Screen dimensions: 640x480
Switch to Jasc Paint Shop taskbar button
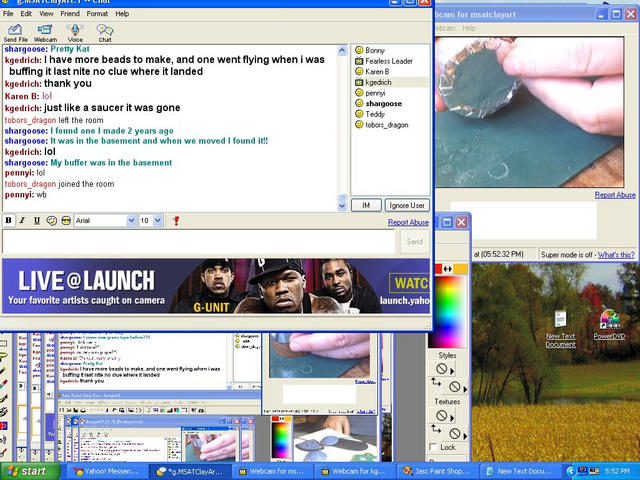coord(436,471)
